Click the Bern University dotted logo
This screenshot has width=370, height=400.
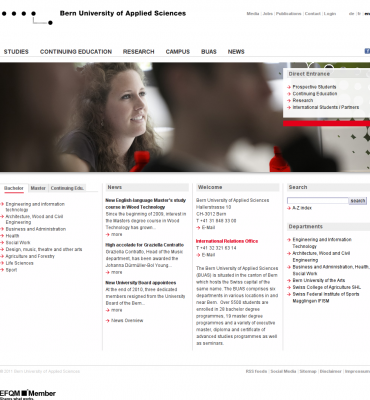tap(27, 18)
